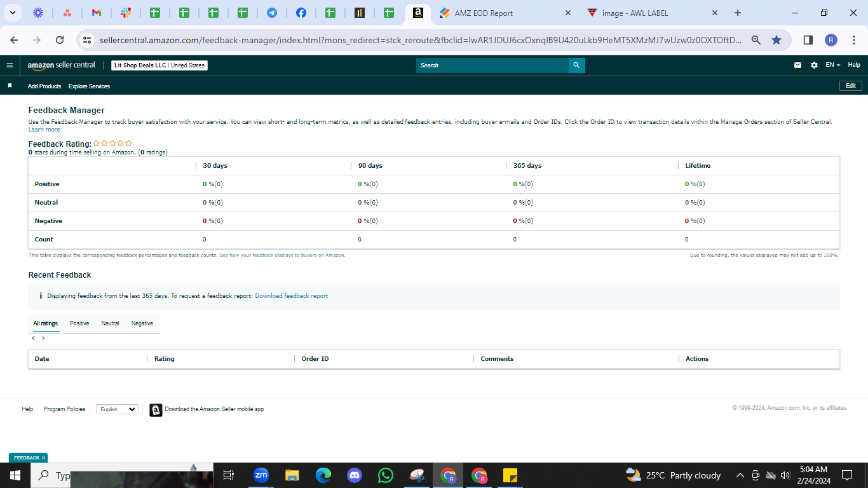This screenshot has height=488, width=868.
Task: Select the Positive feedback tab
Action: (x=79, y=323)
